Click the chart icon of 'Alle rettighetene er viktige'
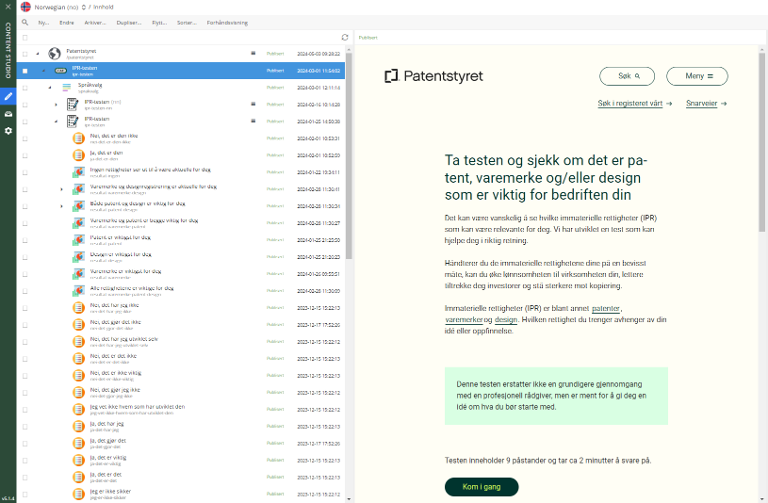This screenshot has width=768, height=503. click(78, 290)
